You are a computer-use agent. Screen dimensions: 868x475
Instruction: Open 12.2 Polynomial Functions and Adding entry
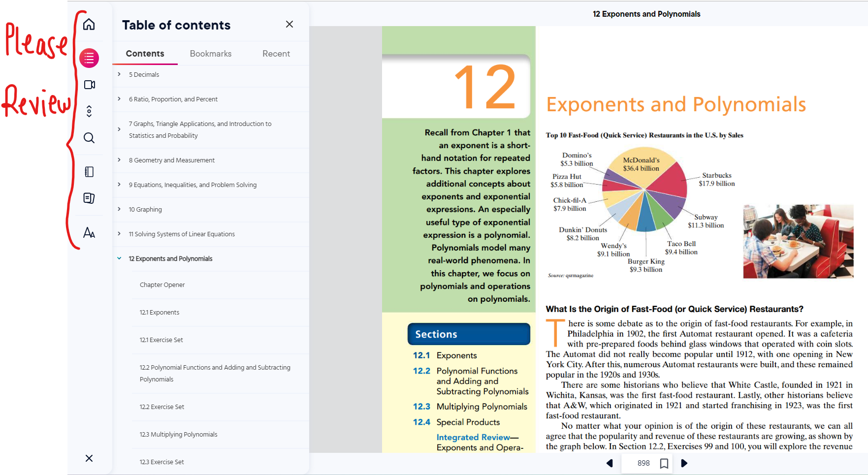(215, 374)
